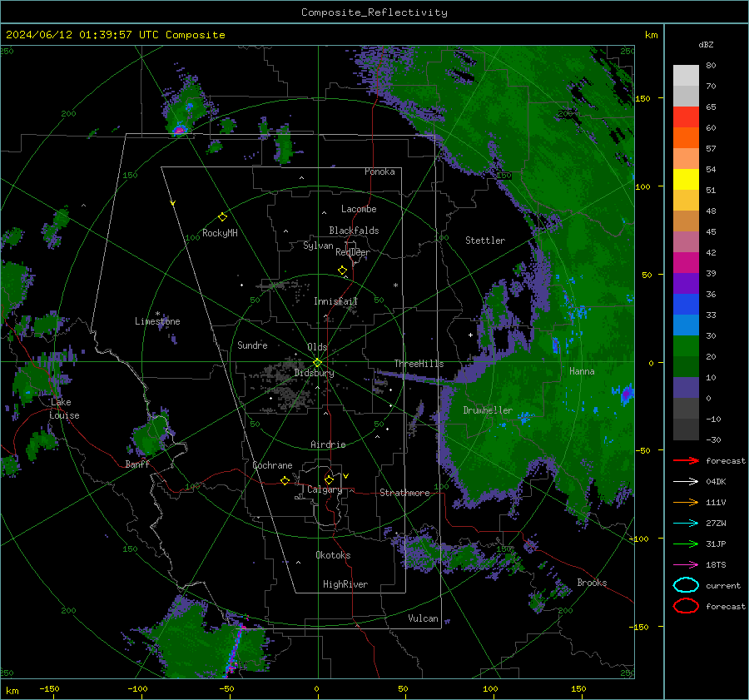Click the magenta echo line at bottom
The image size is (749, 700).
coord(236,650)
